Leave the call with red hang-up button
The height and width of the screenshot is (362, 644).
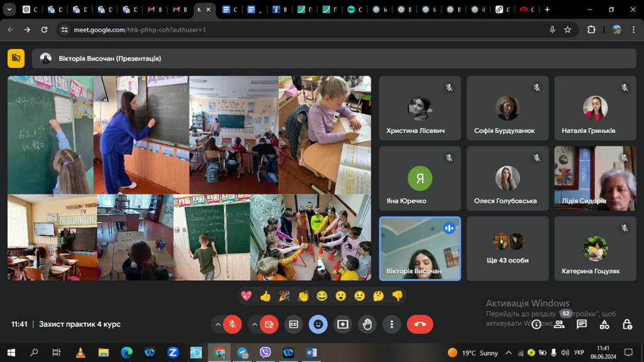[419, 324]
